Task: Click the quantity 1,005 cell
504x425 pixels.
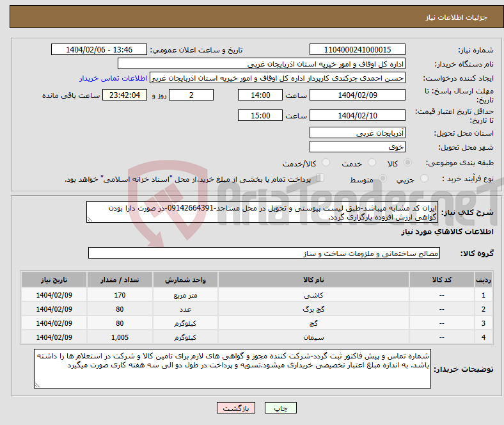Action: click(x=120, y=337)
